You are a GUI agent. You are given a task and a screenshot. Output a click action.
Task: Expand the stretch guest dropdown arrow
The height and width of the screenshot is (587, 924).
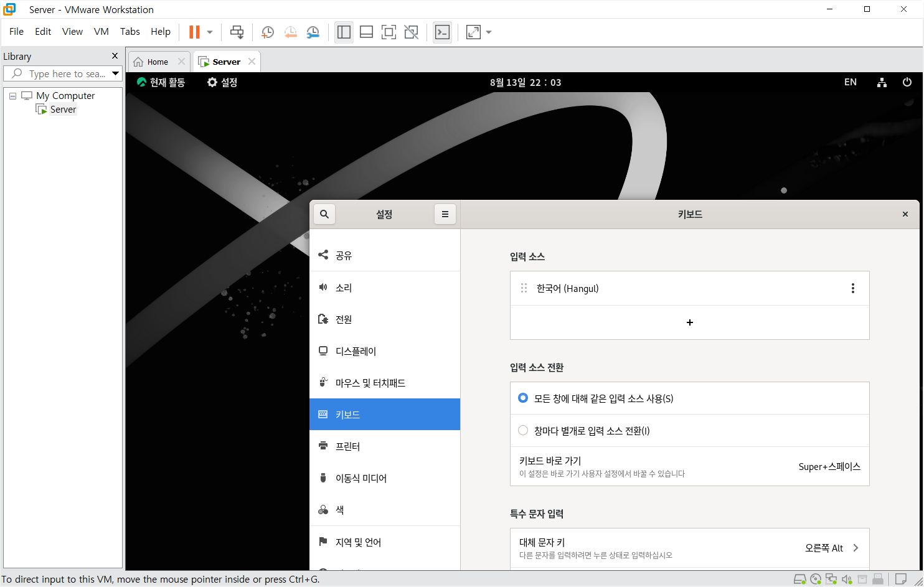[489, 32]
